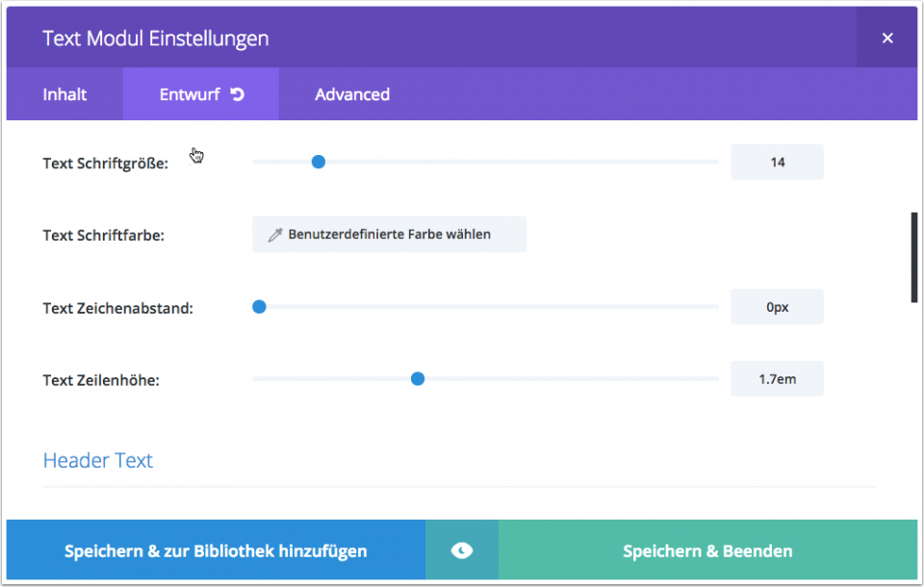Switch to the Inhalt tab
924x587 pixels.
click(x=64, y=94)
